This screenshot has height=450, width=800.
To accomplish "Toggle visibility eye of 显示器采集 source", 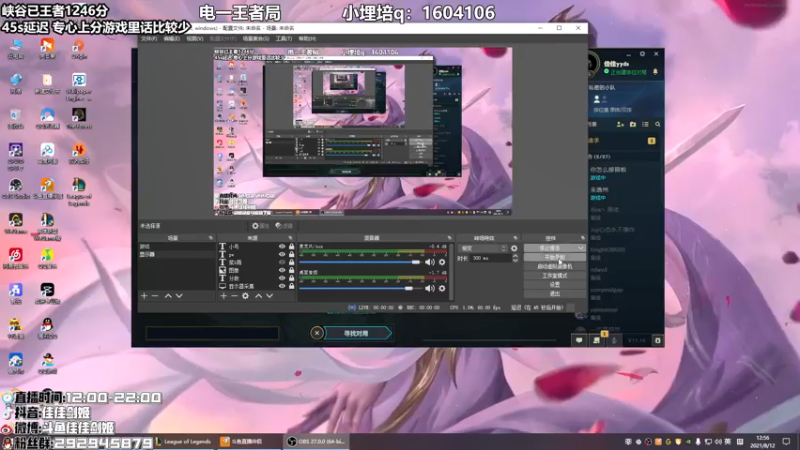I will coord(282,286).
